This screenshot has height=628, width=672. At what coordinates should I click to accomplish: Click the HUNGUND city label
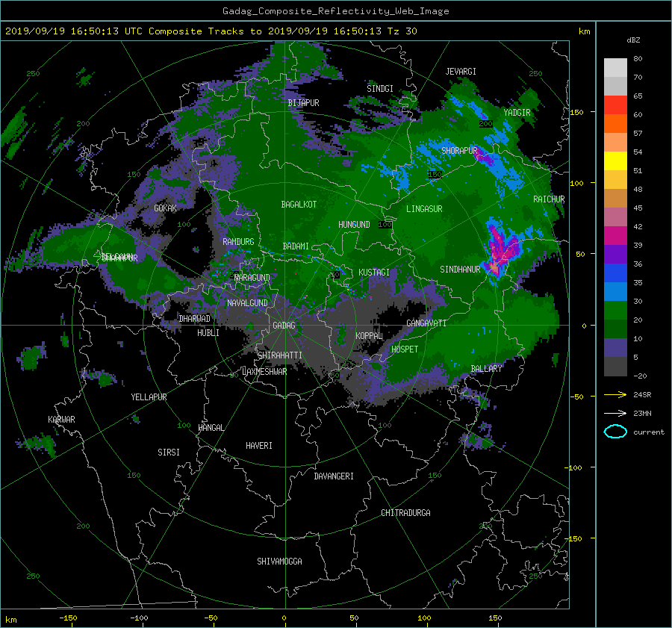pyautogui.click(x=354, y=225)
